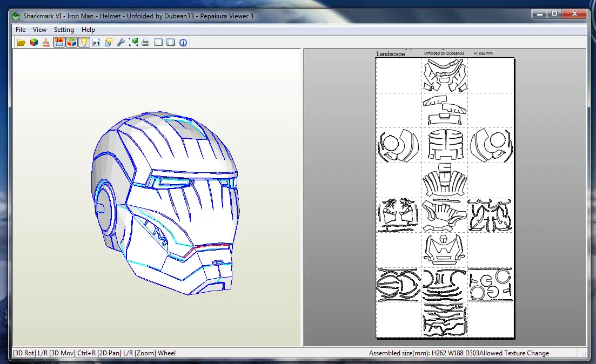This screenshot has height=364, width=596.
Task: Minimize the Pepakura Viewer window
Action: click(x=540, y=14)
